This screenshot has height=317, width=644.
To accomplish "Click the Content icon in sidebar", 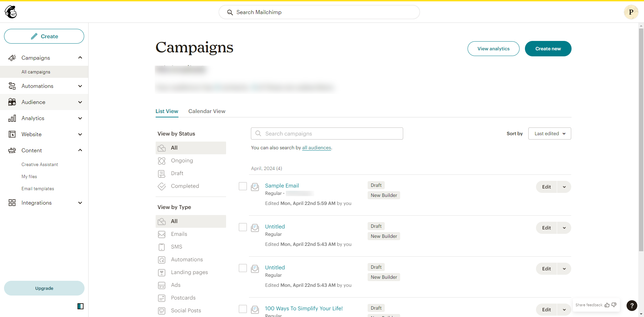I will click(x=12, y=150).
